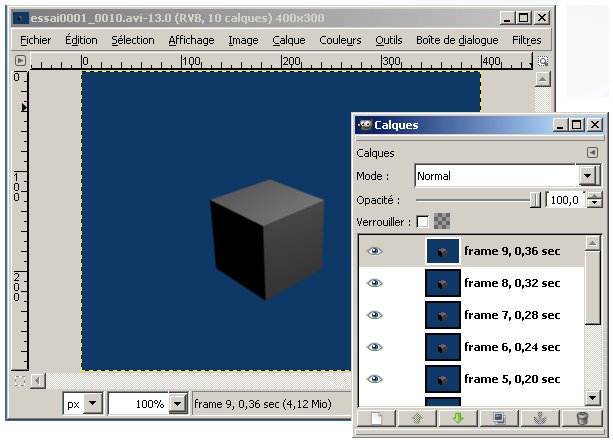
Task: Click the dark gray cube on canvas
Action: coord(267,240)
